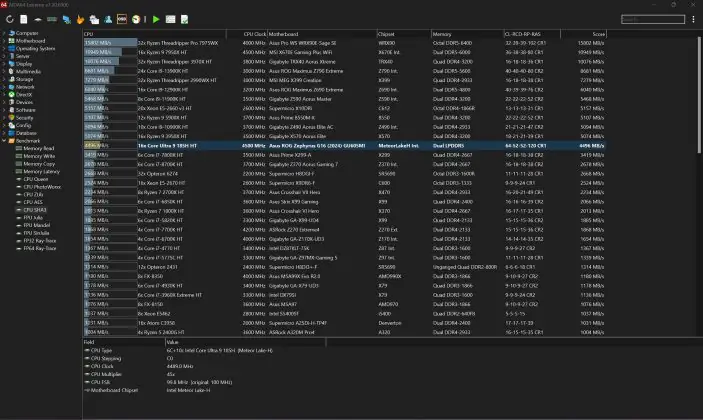703x420 pixels.
Task: Select the highlighted Core Ultra 9 185H row
Action: [344, 146]
